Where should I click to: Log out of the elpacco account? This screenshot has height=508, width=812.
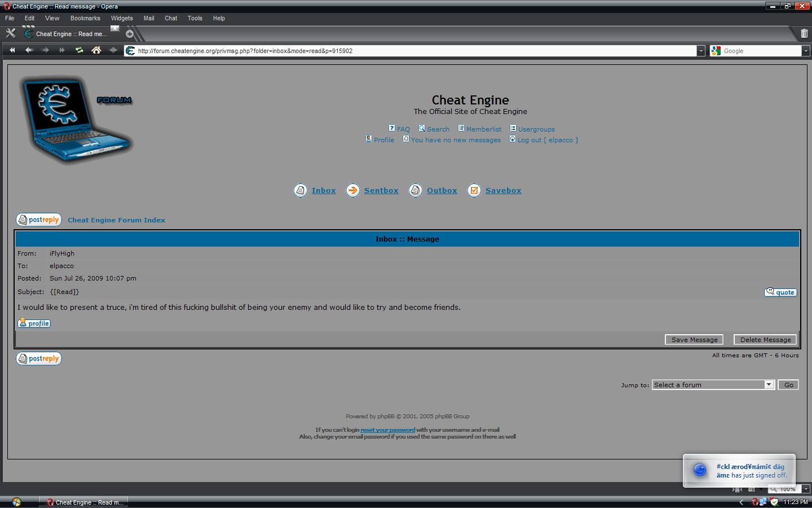[x=548, y=140]
